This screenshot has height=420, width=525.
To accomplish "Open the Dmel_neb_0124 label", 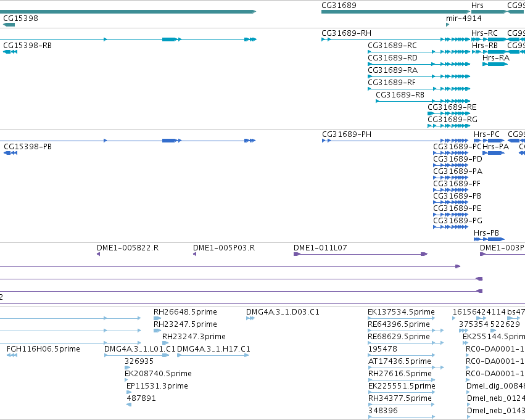I will point(496,398).
